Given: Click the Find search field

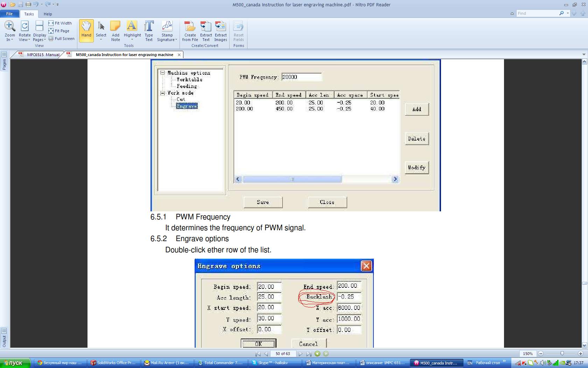Looking at the screenshot, I should pyautogui.click(x=537, y=13).
